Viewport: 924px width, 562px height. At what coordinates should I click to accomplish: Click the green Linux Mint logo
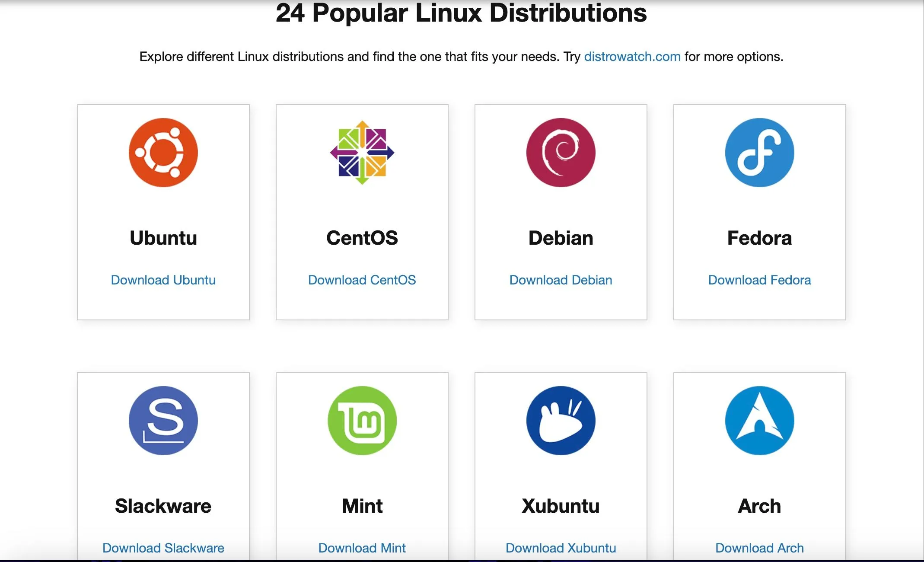362,420
